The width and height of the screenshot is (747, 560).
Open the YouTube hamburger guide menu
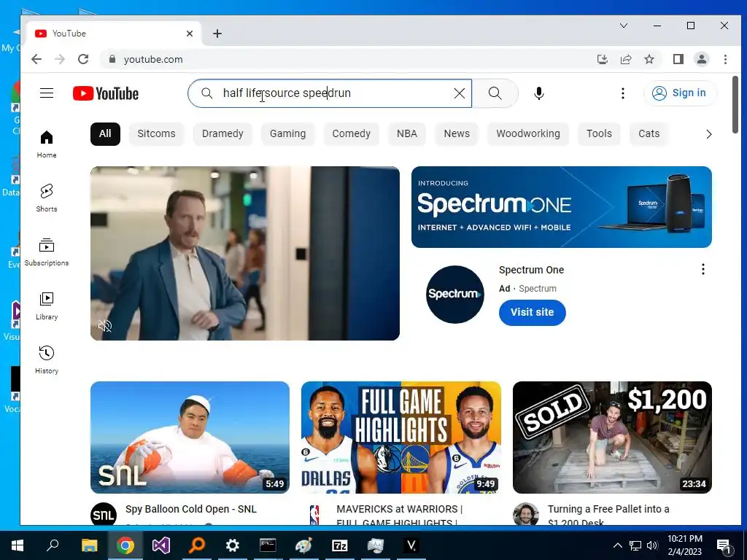pos(47,93)
